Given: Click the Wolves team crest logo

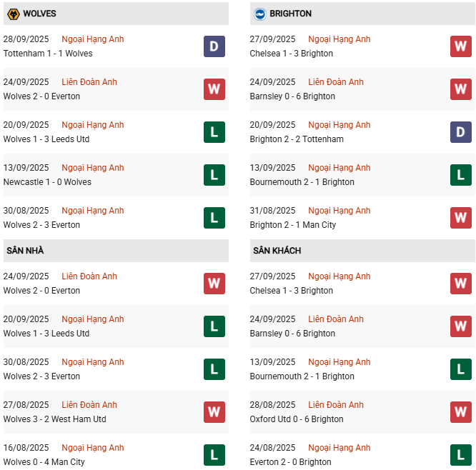Looking at the screenshot, I should [x=13, y=14].
